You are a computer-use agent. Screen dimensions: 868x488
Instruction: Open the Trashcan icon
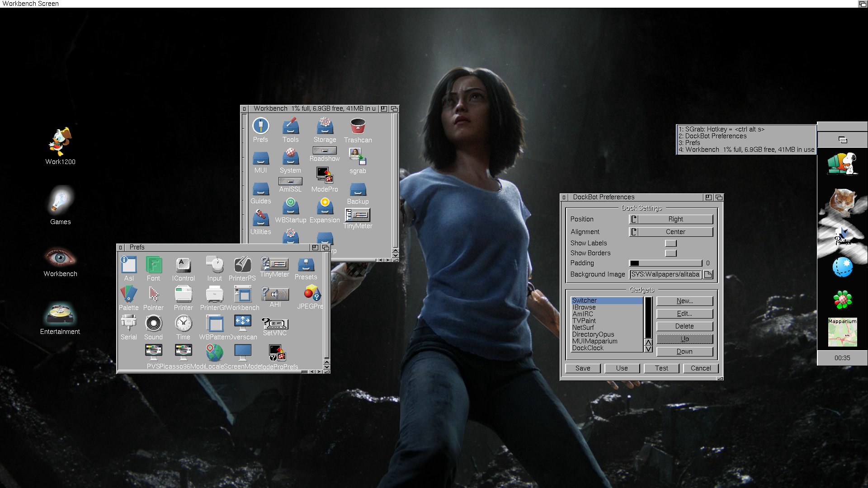(x=358, y=131)
